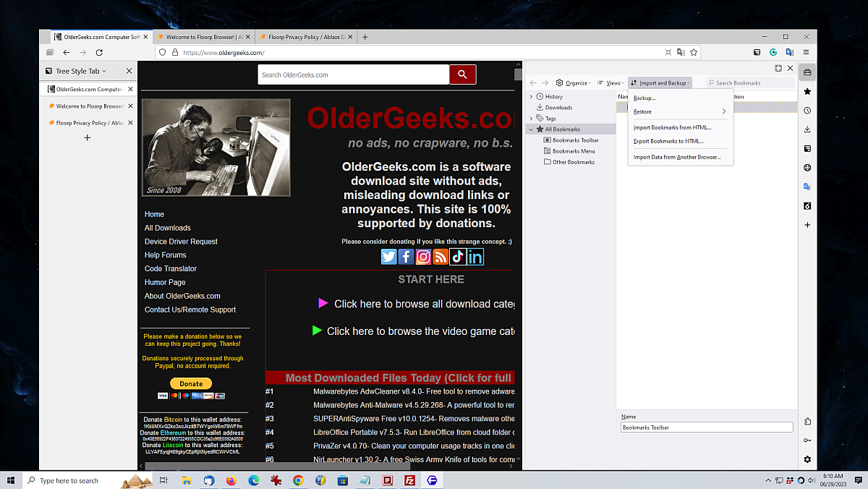Open the Instagram social icon

424,257
